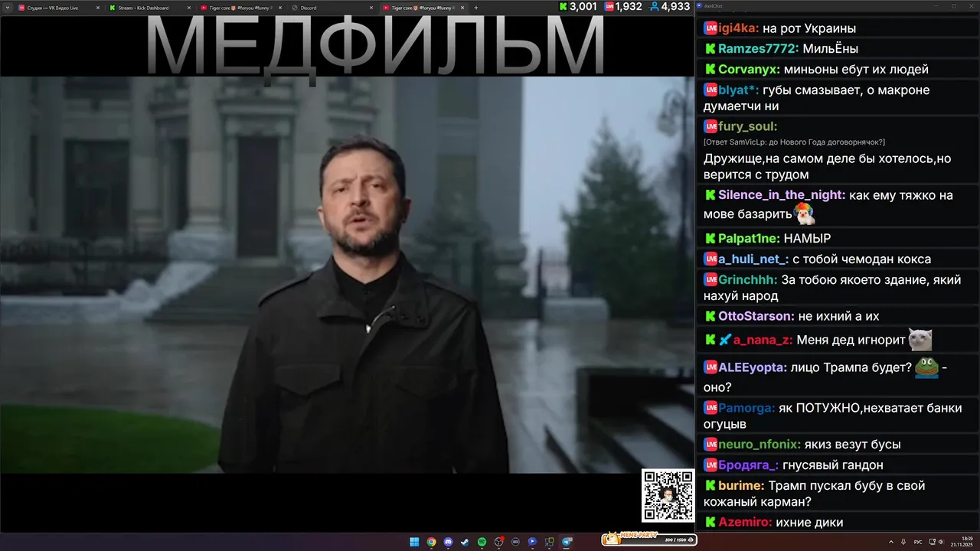Viewport: 980px width, 551px height.
Task: Click username Silence_in_the_night in chat
Action: (782, 195)
